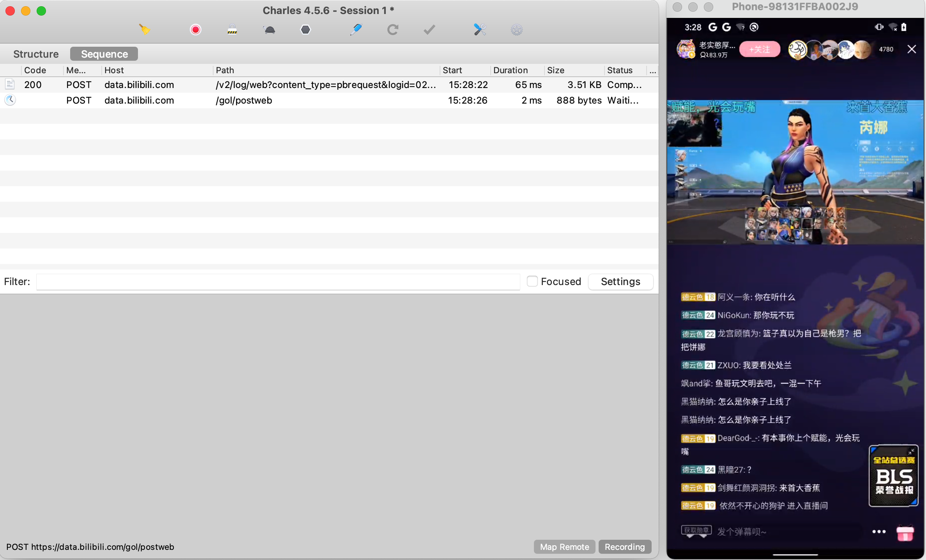The width and height of the screenshot is (926, 560).
Task: Open the BLS 荣誉战报 banner
Action: point(893,475)
